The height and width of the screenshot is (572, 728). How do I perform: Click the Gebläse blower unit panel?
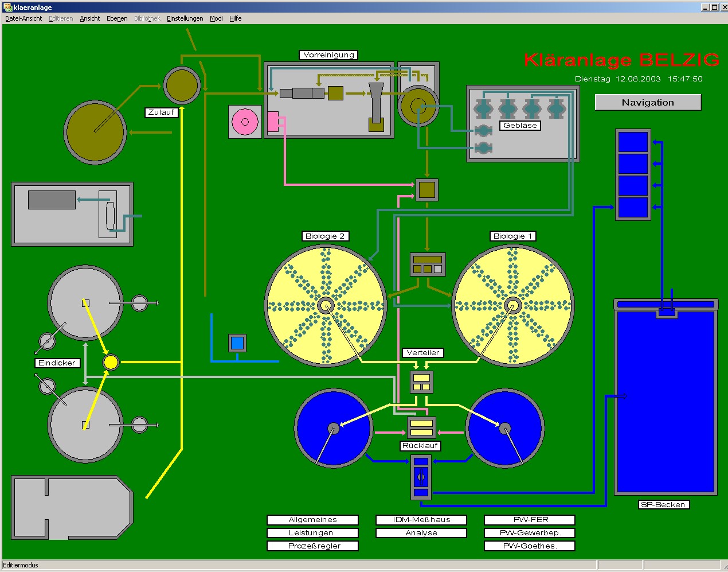523,124
